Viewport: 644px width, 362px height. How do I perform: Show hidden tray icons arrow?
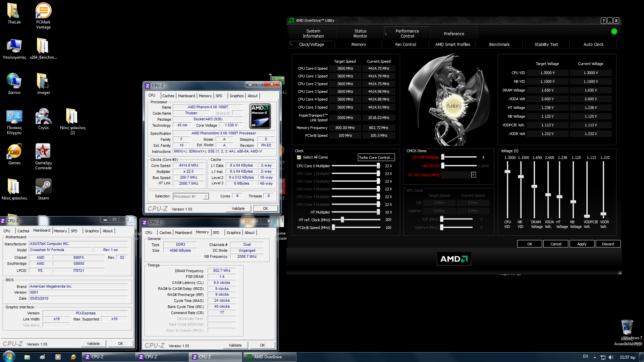pyautogui.click(x=595, y=357)
